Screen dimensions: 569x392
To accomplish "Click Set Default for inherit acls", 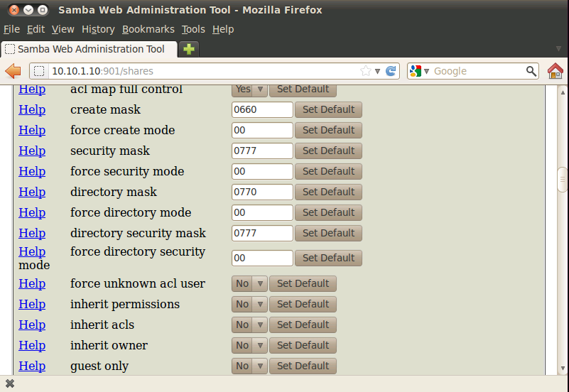I will [x=303, y=325].
